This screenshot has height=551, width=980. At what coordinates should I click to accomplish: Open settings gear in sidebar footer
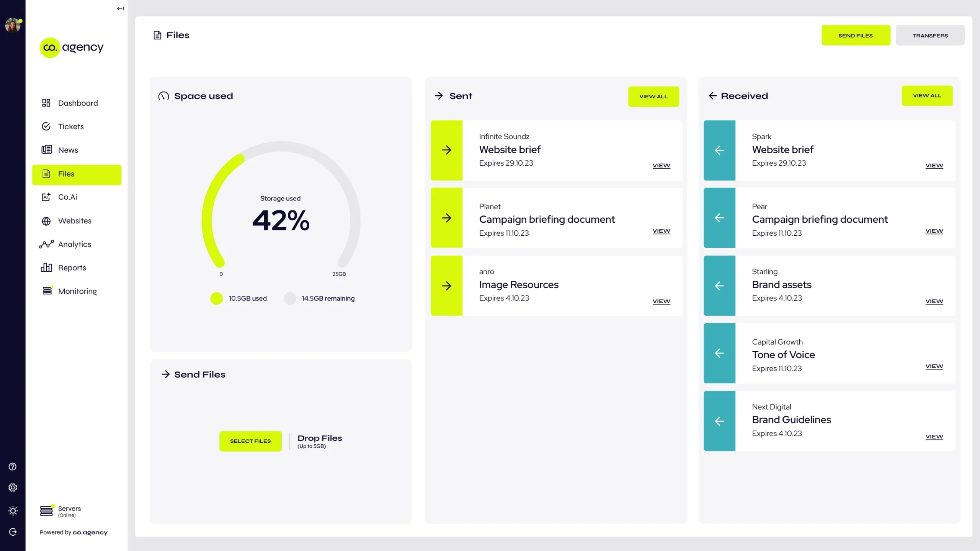click(x=13, y=487)
